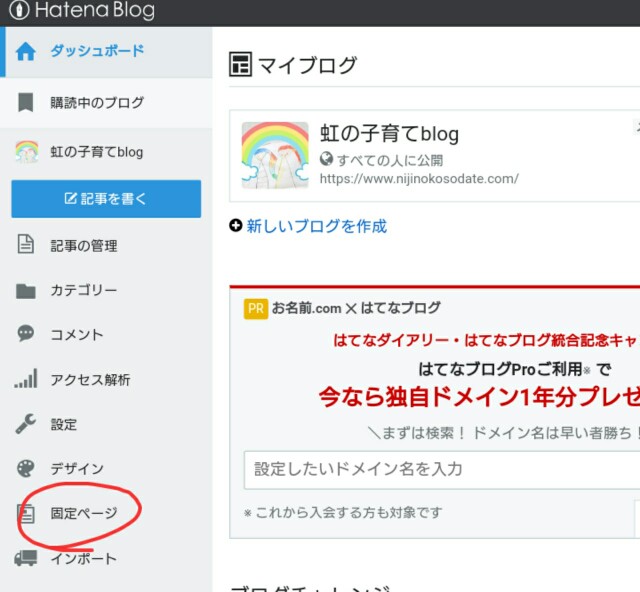Click the すべての人に公開 status text
This screenshot has width=640, height=592.
click(x=390, y=160)
